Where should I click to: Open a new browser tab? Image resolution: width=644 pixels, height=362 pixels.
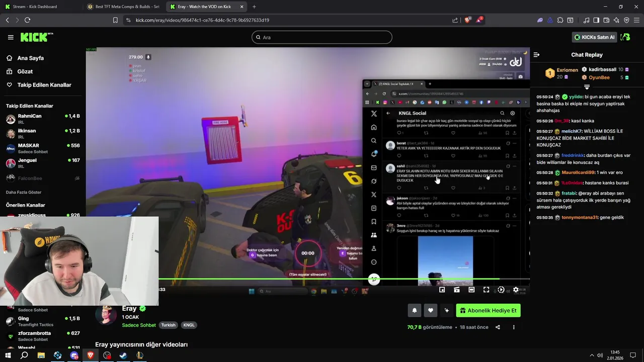point(254,7)
